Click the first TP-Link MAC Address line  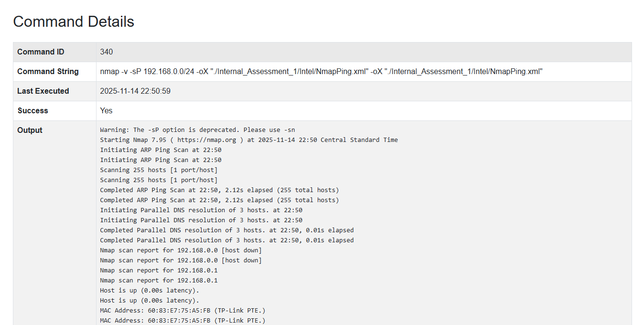[x=182, y=311]
